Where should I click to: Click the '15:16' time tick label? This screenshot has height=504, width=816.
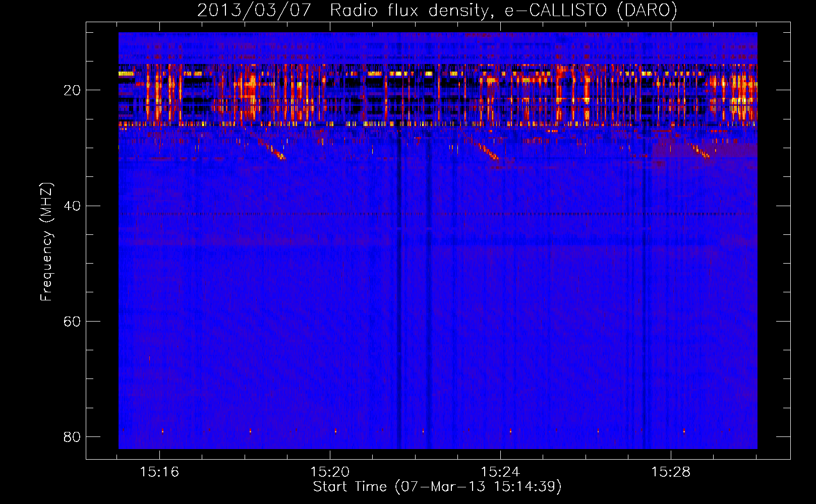point(159,472)
